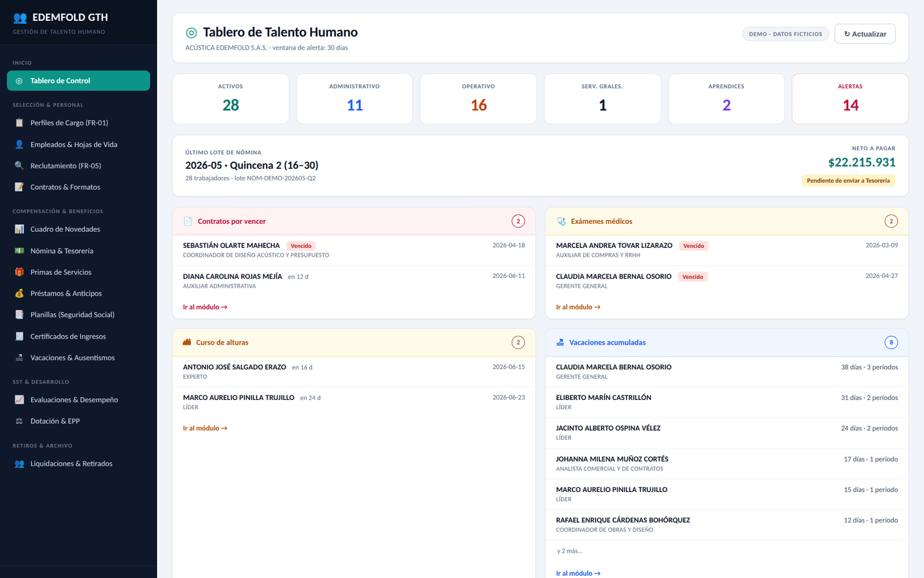Click the EDEMFOLD GTH people logo icon
The width and height of the screenshot is (924, 578).
pyautogui.click(x=20, y=18)
